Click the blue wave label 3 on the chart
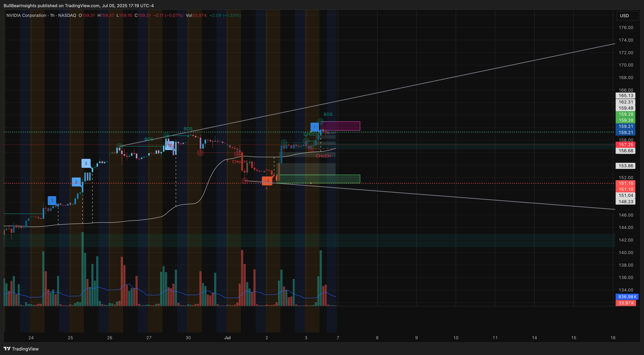 (x=86, y=163)
